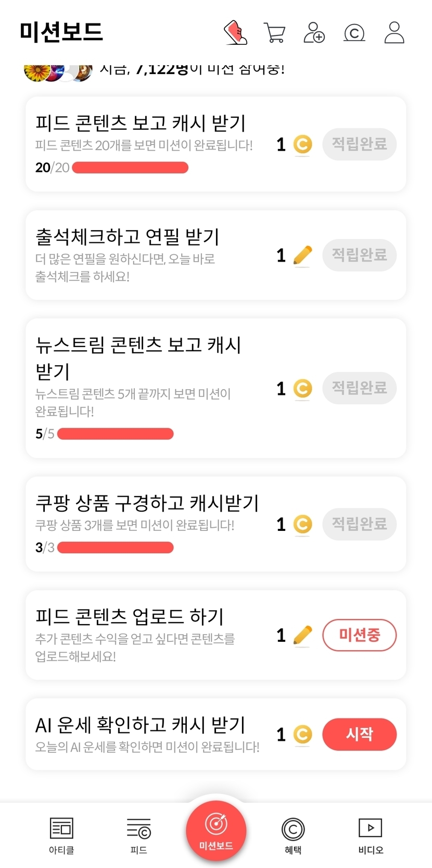432x868 pixels.
Task: Click the 20/20 feed progress bar
Action: [x=130, y=168]
